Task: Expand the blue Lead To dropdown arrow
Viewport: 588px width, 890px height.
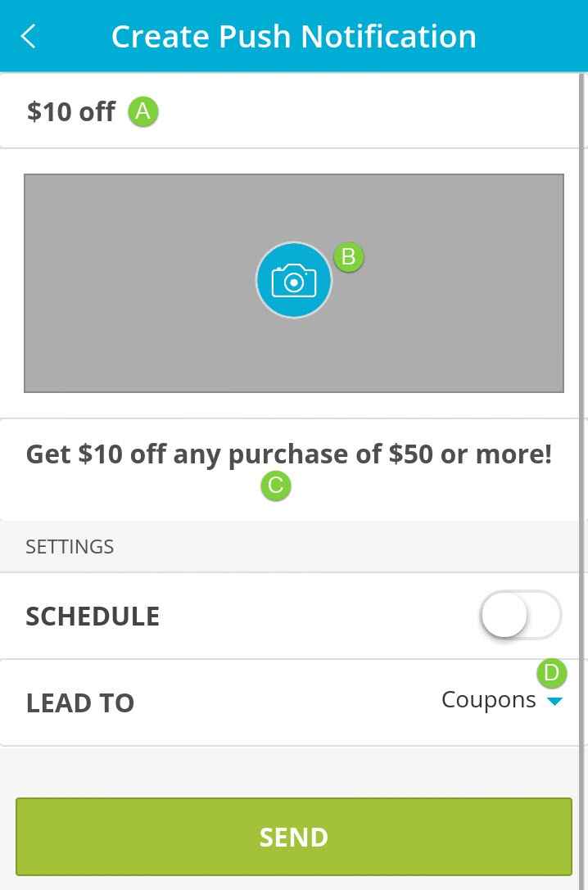Action: [555, 702]
